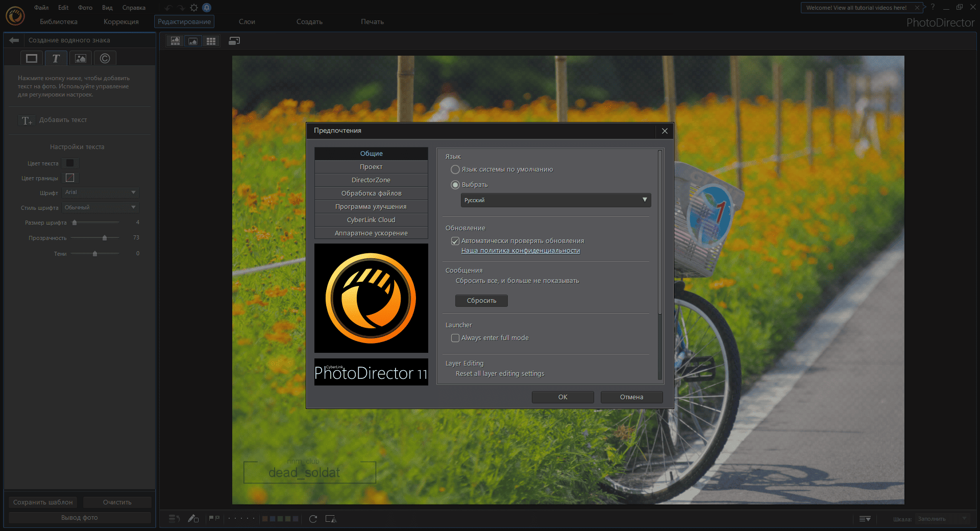Click the undo arrow icon
This screenshot has height=531, width=980.
[x=168, y=8]
